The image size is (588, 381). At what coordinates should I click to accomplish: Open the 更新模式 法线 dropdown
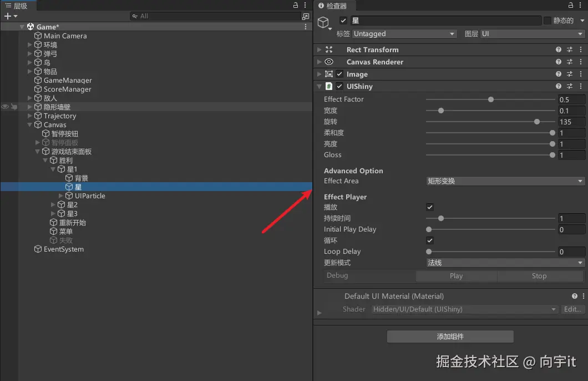pyautogui.click(x=505, y=263)
